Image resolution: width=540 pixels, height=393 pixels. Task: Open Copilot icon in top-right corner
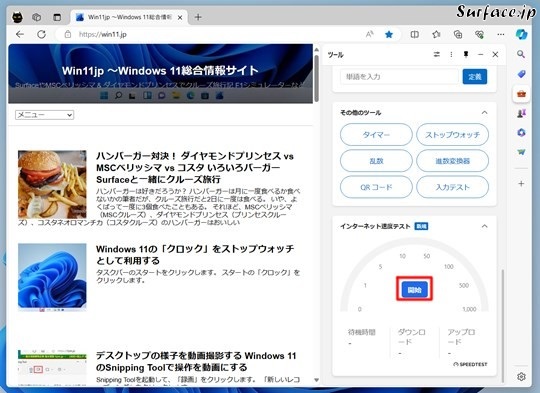(521, 34)
